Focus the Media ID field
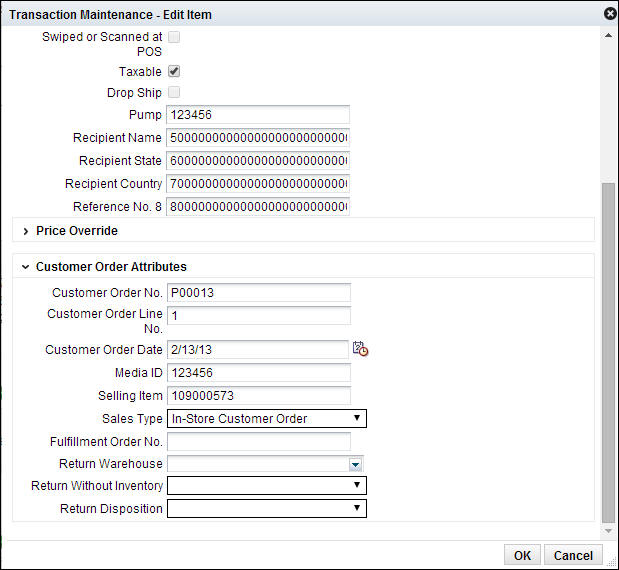Screen dimensions: 619x570 pyautogui.click(x=259, y=373)
